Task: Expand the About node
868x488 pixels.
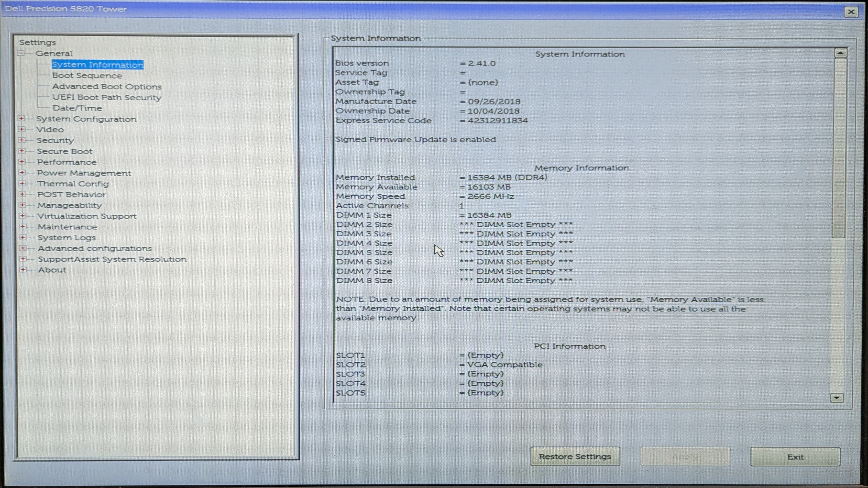Action: [23, 270]
